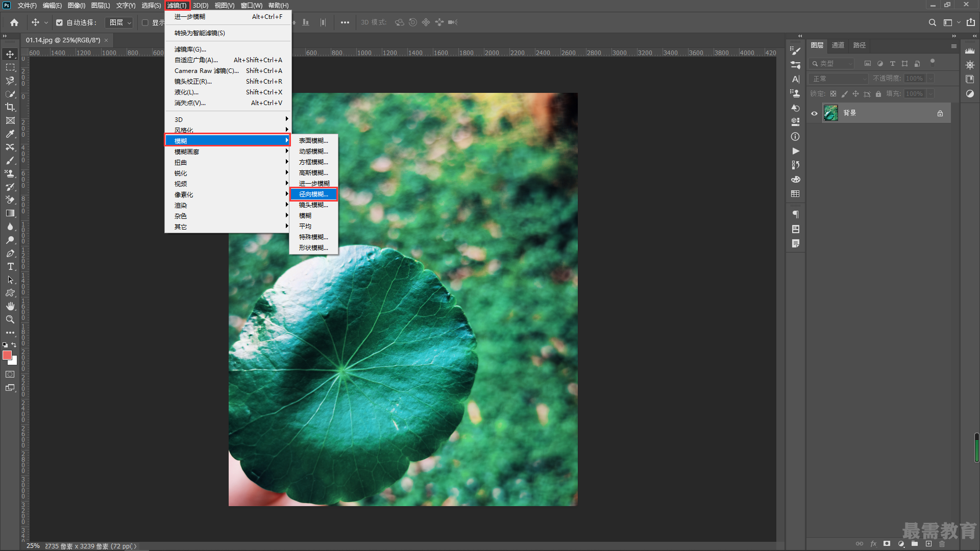Open the blend mode 正常 dropdown
The width and height of the screenshot is (980, 551).
pyautogui.click(x=839, y=79)
